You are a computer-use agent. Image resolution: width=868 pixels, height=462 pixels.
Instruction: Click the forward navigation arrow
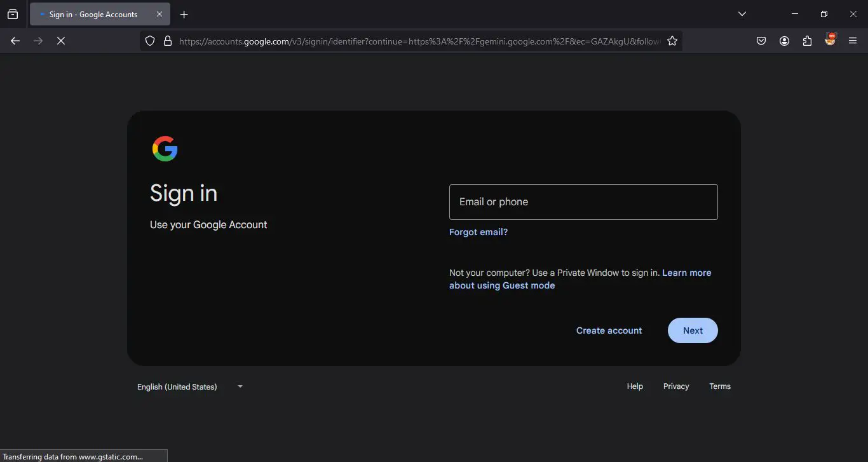pos(38,41)
